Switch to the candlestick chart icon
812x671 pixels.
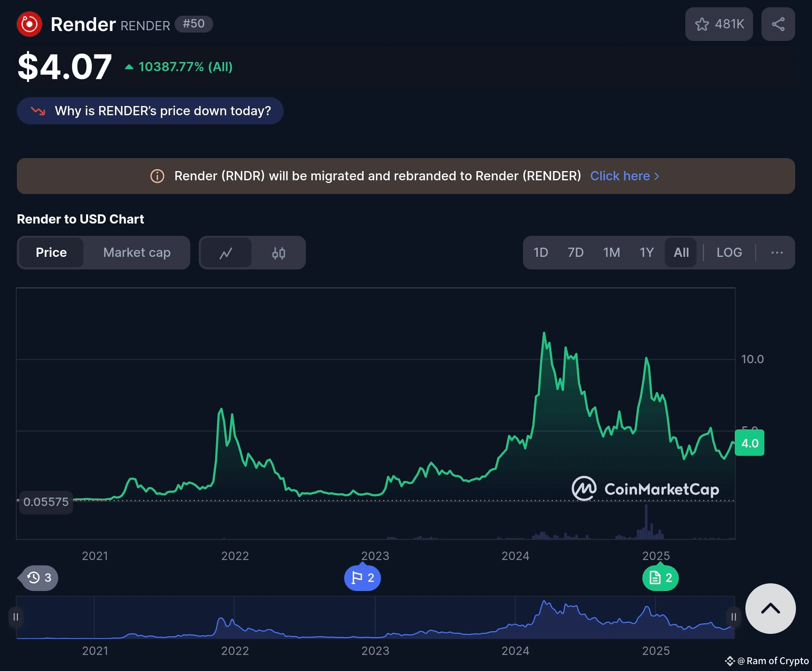(x=279, y=253)
